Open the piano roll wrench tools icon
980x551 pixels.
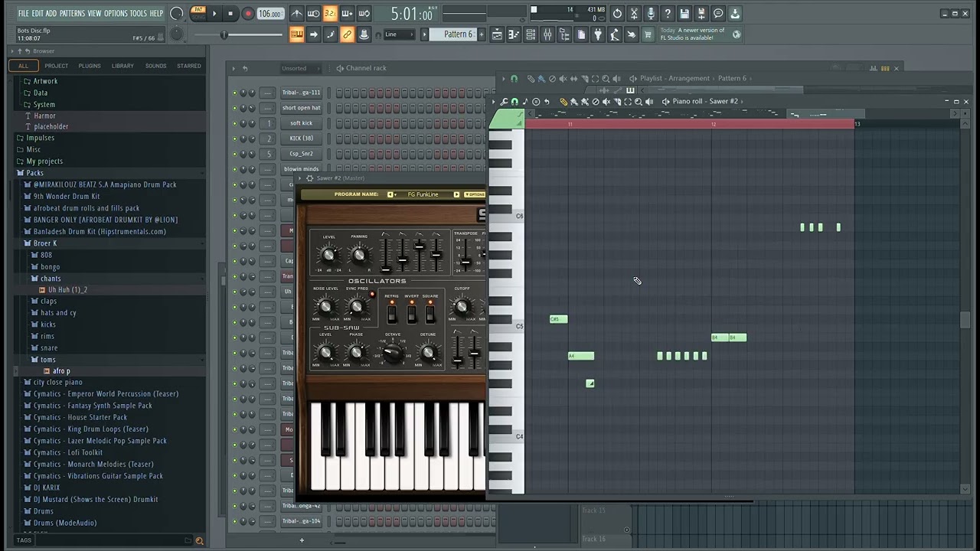coord(504,102)
